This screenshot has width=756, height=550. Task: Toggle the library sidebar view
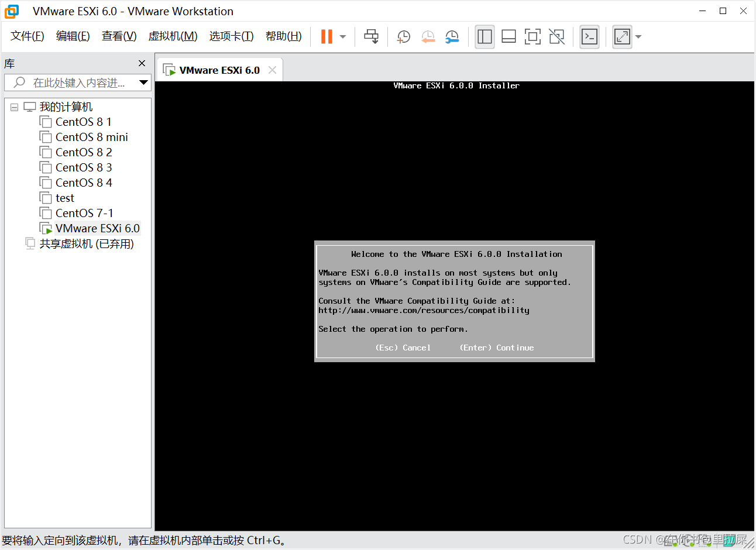484,36
